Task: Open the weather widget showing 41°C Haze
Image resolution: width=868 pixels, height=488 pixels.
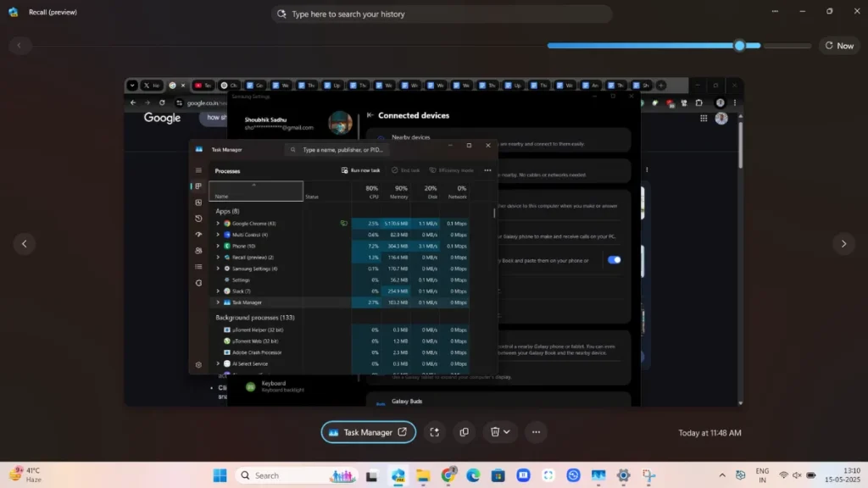Action: [x=26, y=474]
